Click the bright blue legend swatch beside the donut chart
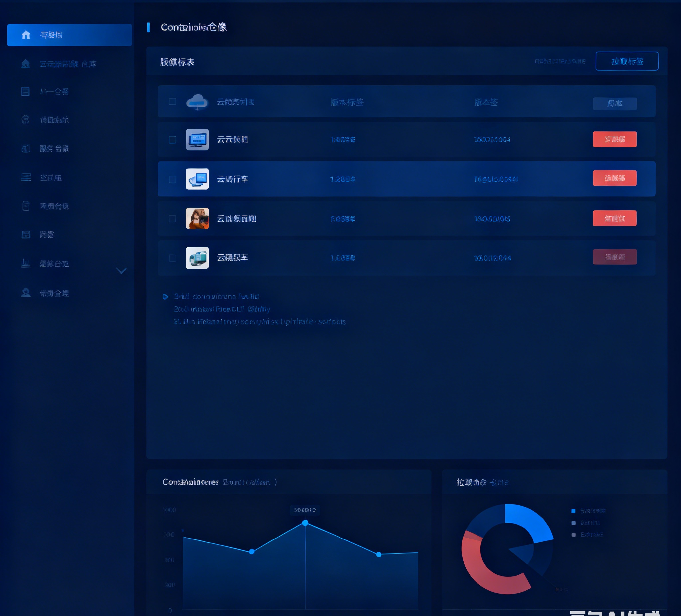The width and height of the screenshot is (681, 616). (573, 511)
